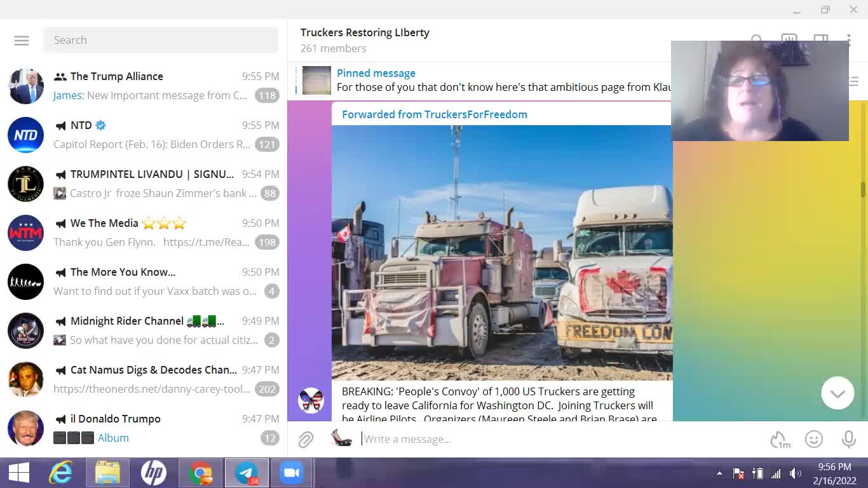This screenshot has height=488, width=868.
Task: Open il Donaldo Trumpo channel
Action: coord(144,428)
